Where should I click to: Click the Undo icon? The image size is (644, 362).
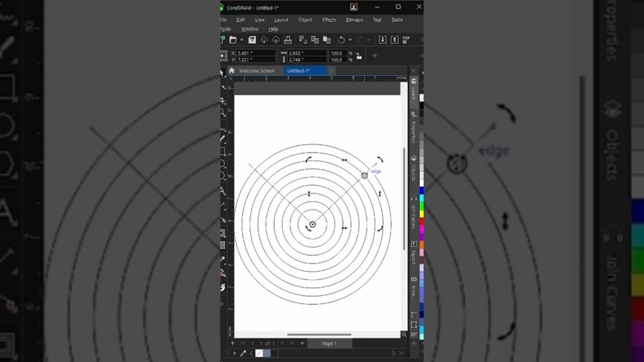pyautogui.click(x=341, y=40)
